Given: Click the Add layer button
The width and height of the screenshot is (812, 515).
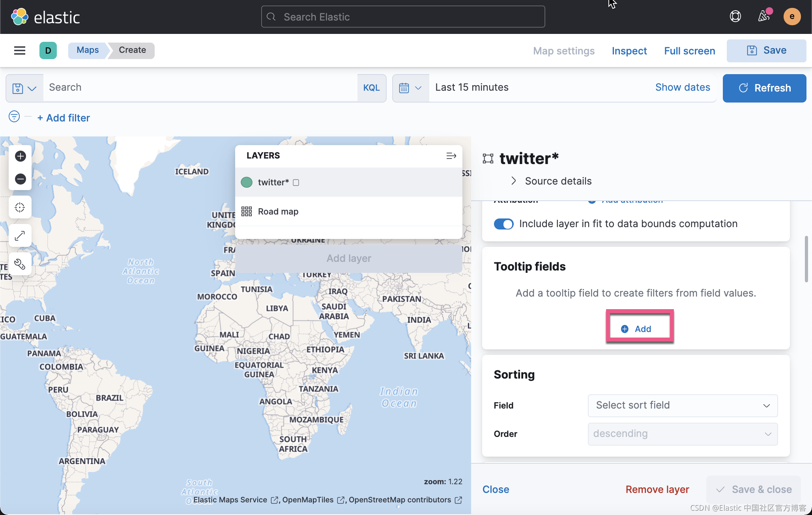Looking at the screenshot, I should 349,258.
